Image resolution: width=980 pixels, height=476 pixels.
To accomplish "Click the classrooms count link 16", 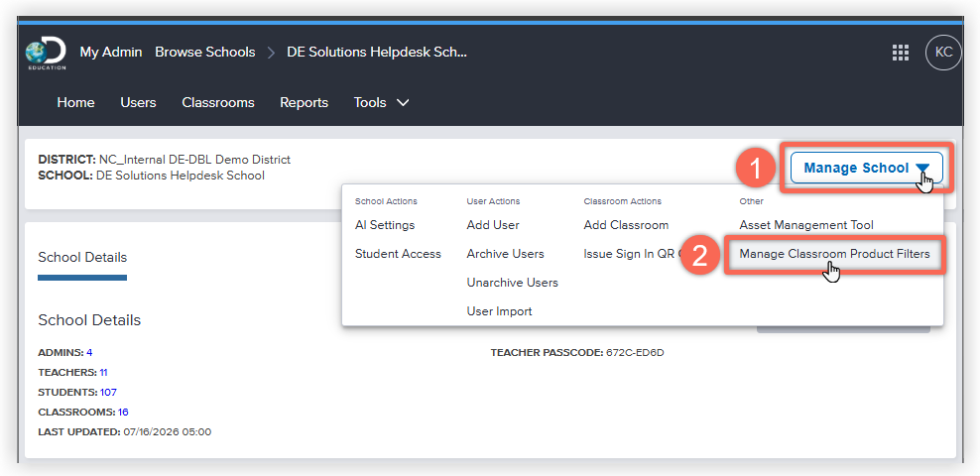I will tap(123, 413).
